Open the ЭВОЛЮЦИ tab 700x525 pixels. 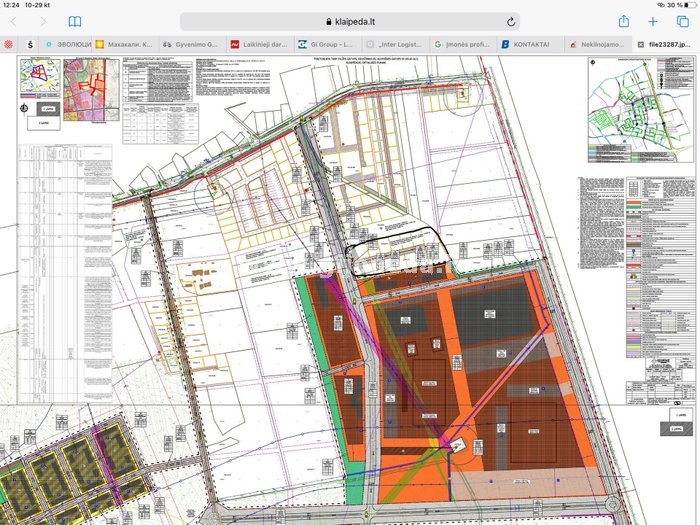(69, 44)
